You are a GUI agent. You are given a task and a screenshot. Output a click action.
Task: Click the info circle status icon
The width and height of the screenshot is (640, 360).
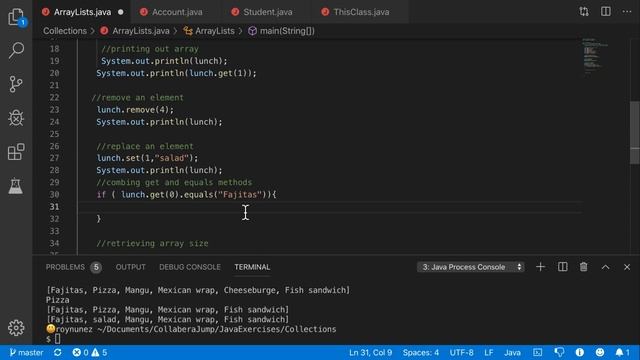[580, 353]
